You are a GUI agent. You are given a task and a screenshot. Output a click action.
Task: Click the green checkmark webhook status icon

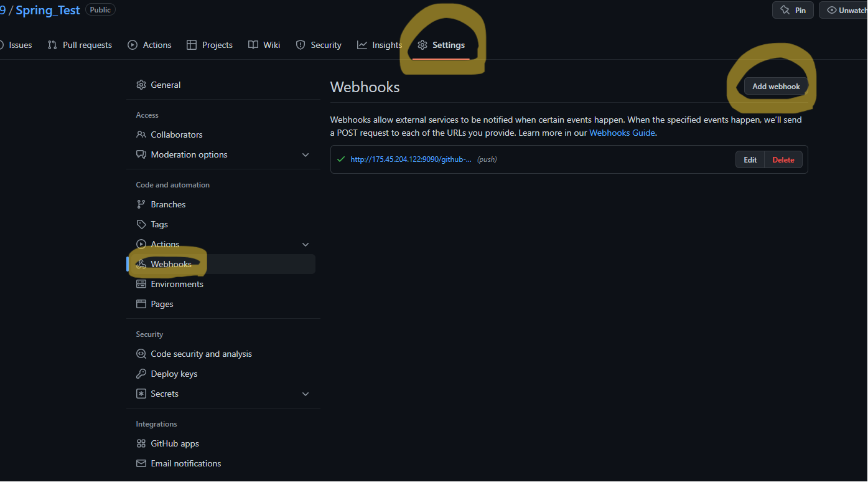pos(340,159)
